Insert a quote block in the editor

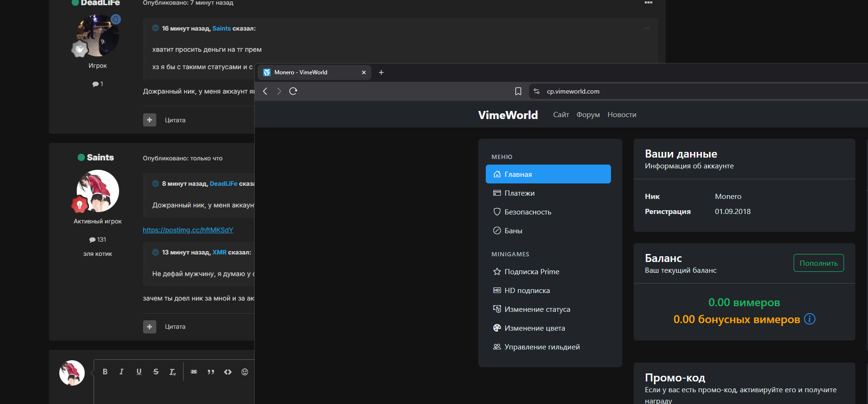pyautogui.click(x=211, y=372)
